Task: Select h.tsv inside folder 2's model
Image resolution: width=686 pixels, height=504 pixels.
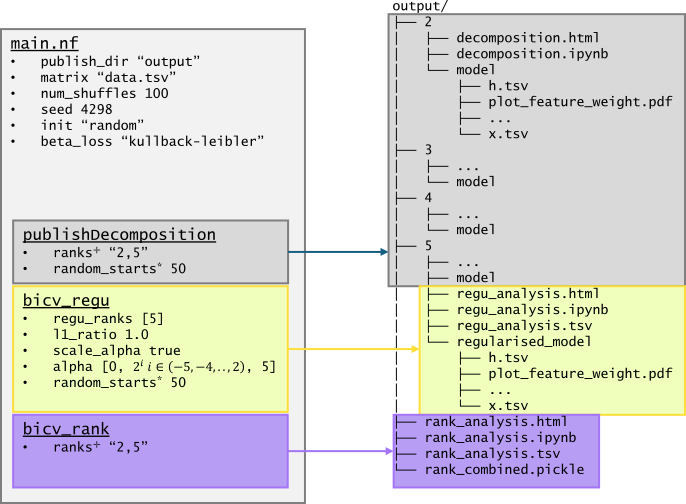Action: (508, 86)
